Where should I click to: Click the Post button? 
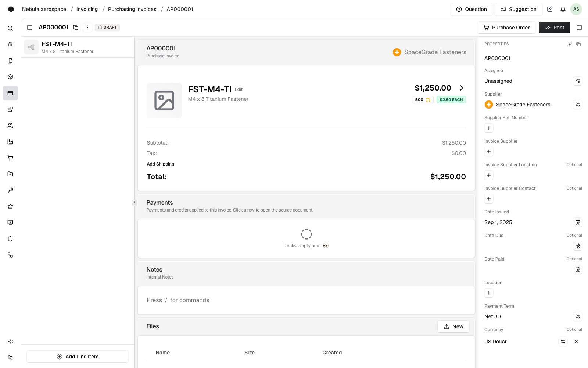coord(554,28)
